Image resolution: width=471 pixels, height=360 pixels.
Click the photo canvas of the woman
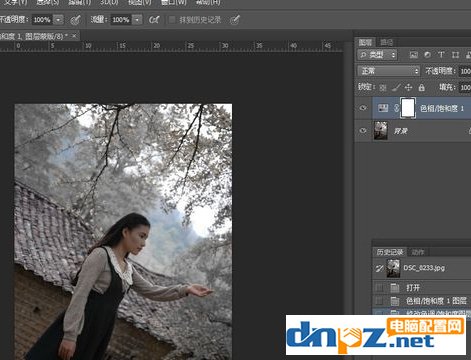pyautogui.click(x=123, y=232)
